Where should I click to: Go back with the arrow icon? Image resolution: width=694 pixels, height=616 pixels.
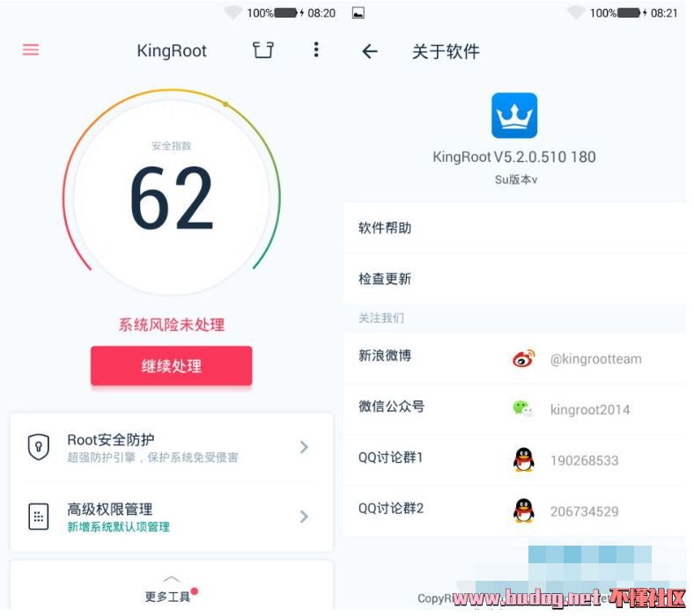370,51
